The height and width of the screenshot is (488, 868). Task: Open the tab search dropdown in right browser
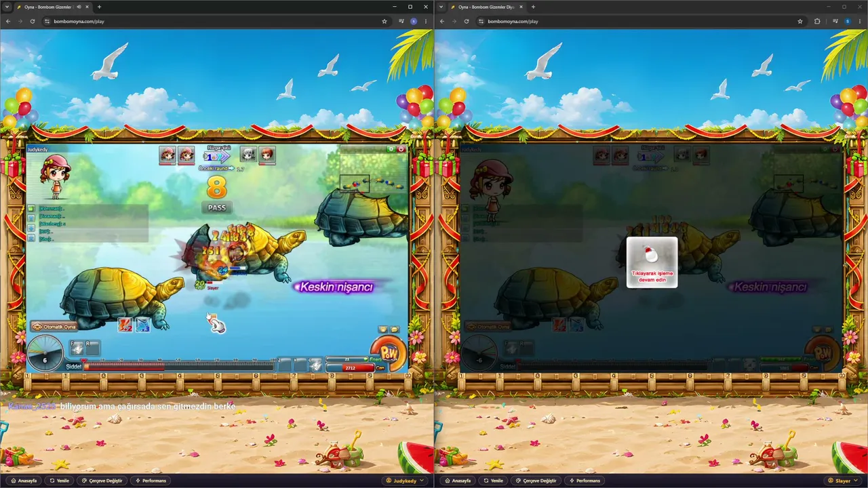[441, 7]
